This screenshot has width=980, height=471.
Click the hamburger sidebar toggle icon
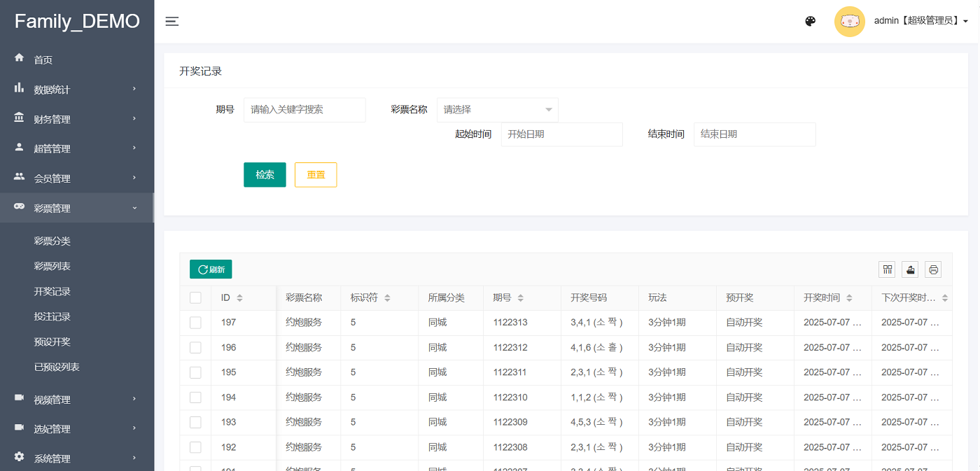click(x=172, y=22)
